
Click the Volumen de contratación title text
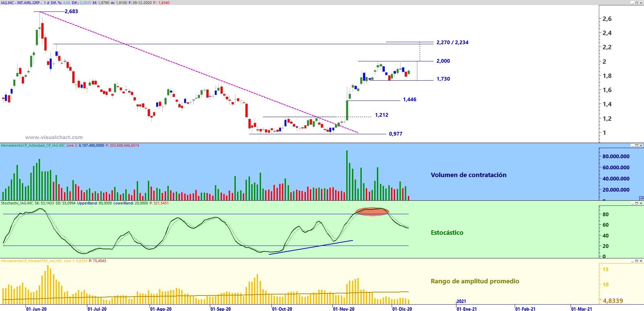469,175
